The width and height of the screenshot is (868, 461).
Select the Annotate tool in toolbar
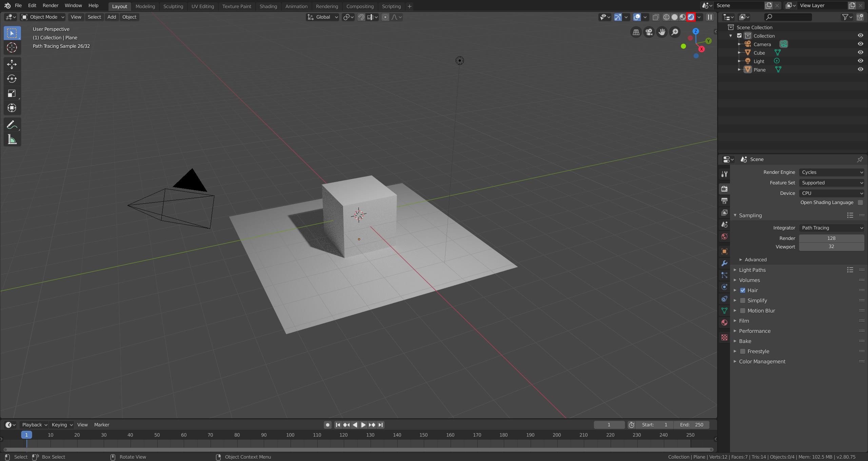12,125
